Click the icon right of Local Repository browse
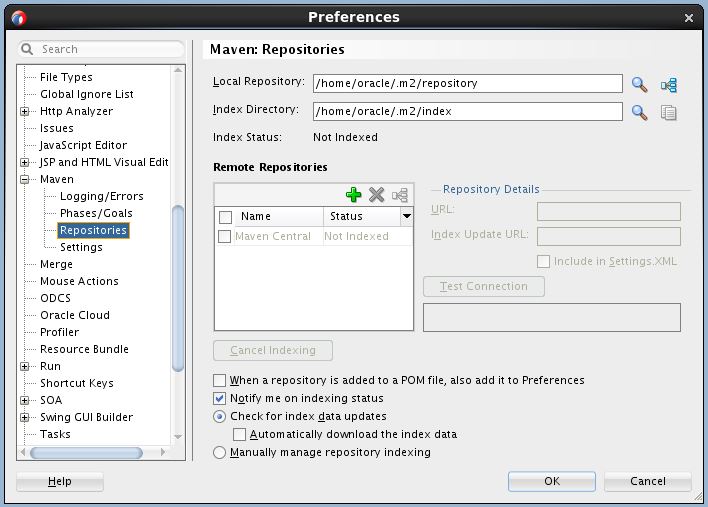The width and height of the screenshot is (708, 507). (668, 85)
